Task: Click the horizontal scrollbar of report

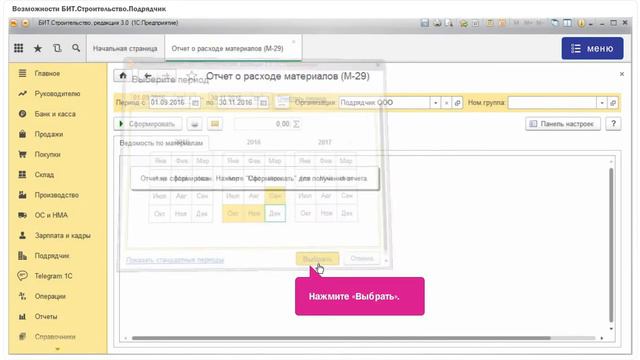Action: point(341,338)
